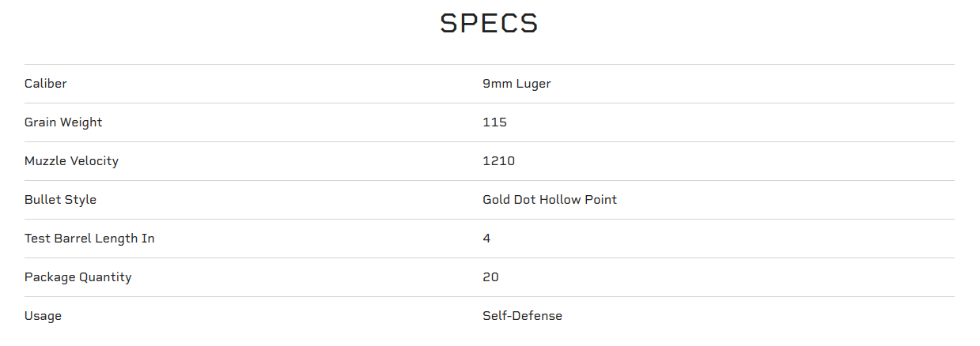The image size is (980, 346).
Task: Select the Test Barrel Length In label
Action: (89, 239)
